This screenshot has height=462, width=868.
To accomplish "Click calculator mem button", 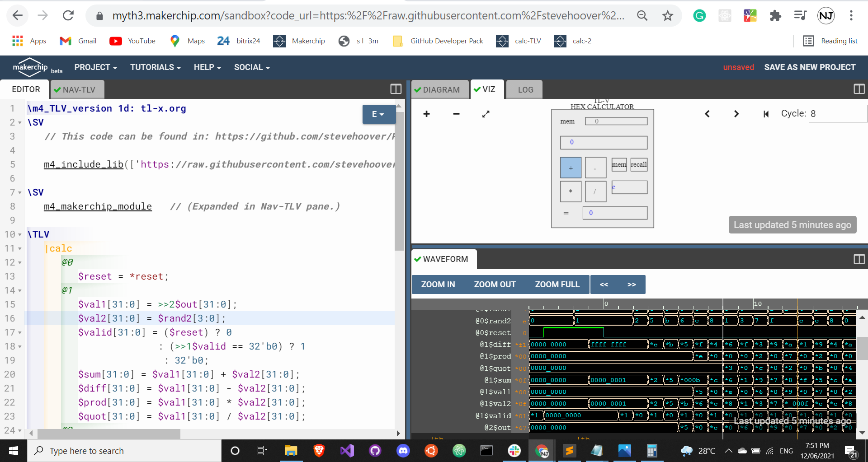I will [x=619, y=164].
